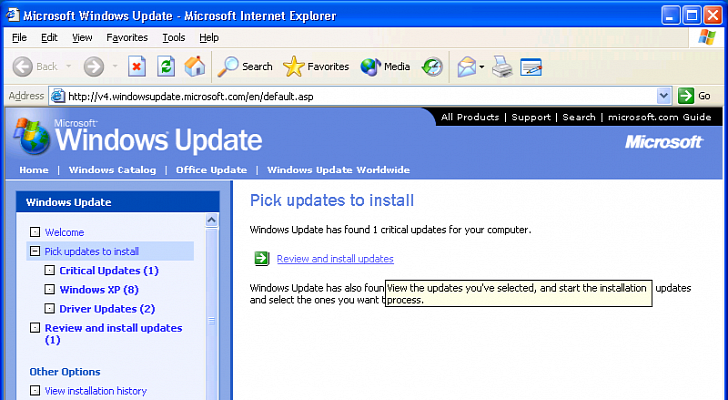Select Critical Updates (1) in sidebar
The height and width of the screenshot is (400, 728).
[x=109, y=271]
